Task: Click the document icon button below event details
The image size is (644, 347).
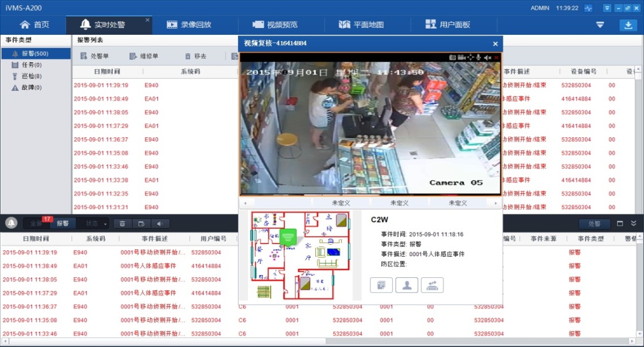Action: [x=381, y=285]
